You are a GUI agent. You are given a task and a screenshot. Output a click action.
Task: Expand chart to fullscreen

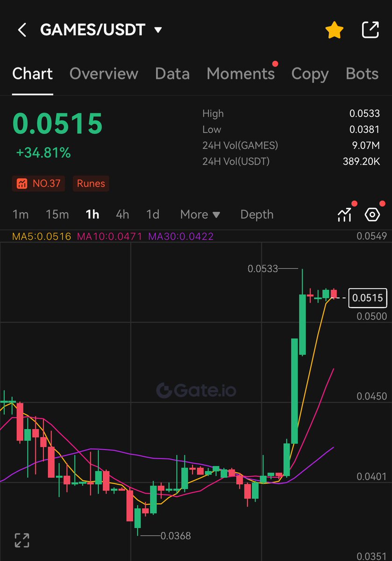(x=22, y=540)
